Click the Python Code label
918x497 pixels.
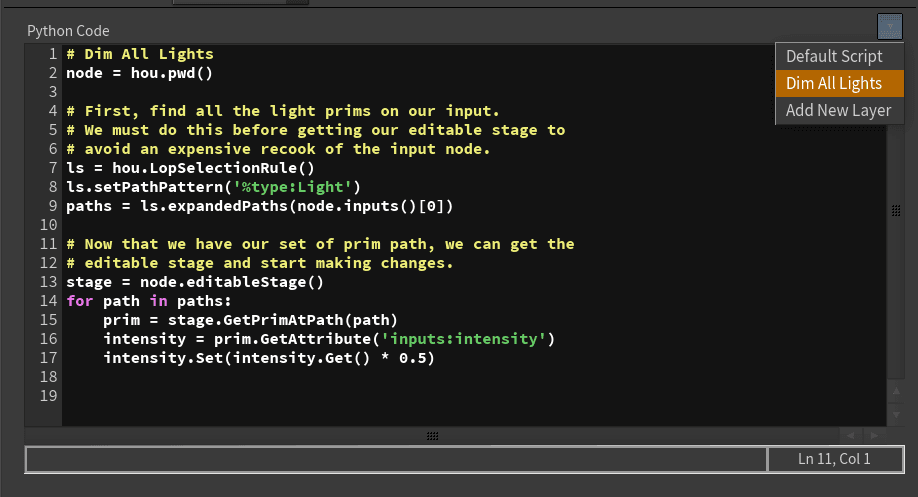69,31
